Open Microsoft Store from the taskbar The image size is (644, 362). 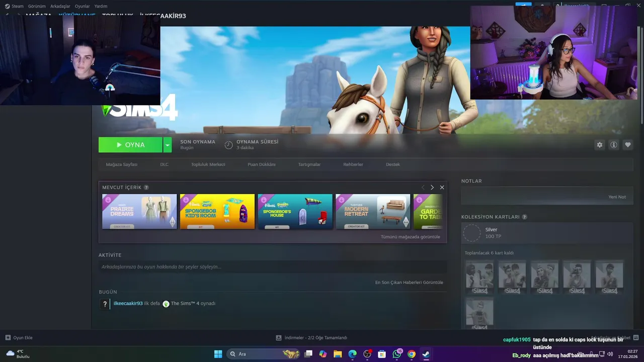(382, 354)
